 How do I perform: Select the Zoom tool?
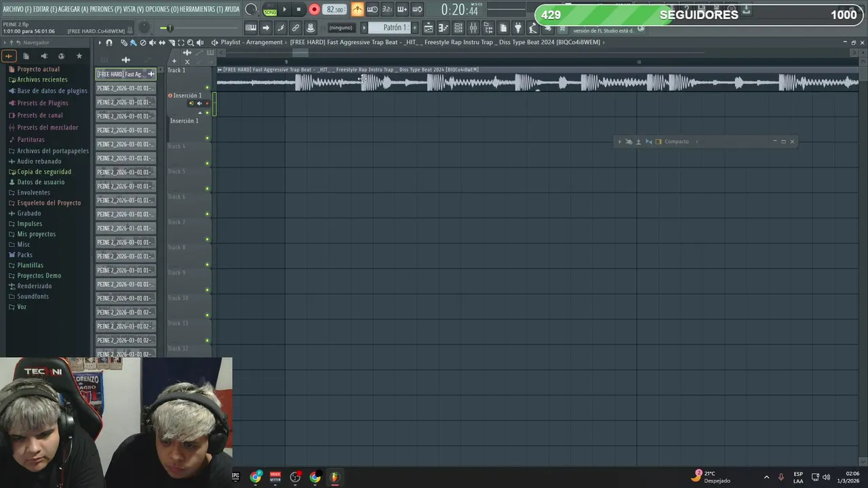[x=191, y=43]
